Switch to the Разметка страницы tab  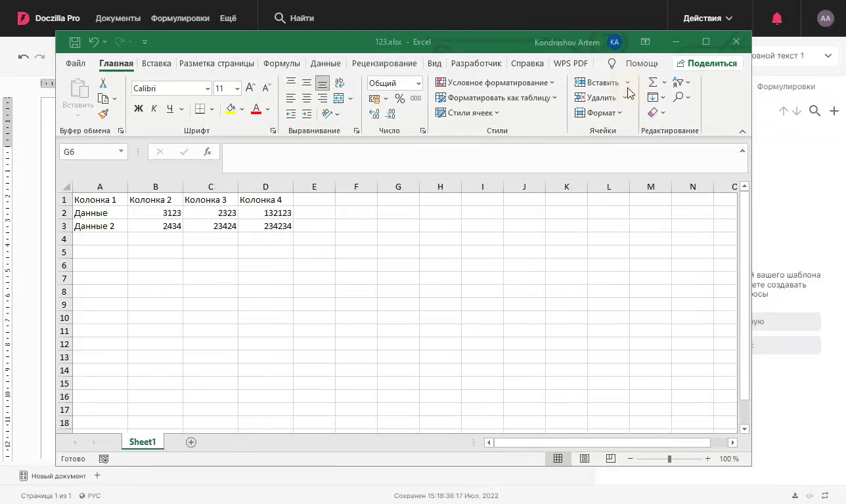coord(217,64)
